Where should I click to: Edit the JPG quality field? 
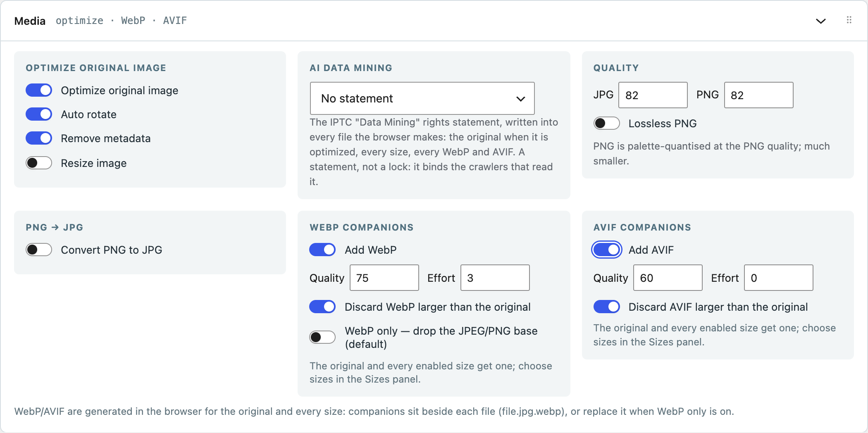pos(653,95)
